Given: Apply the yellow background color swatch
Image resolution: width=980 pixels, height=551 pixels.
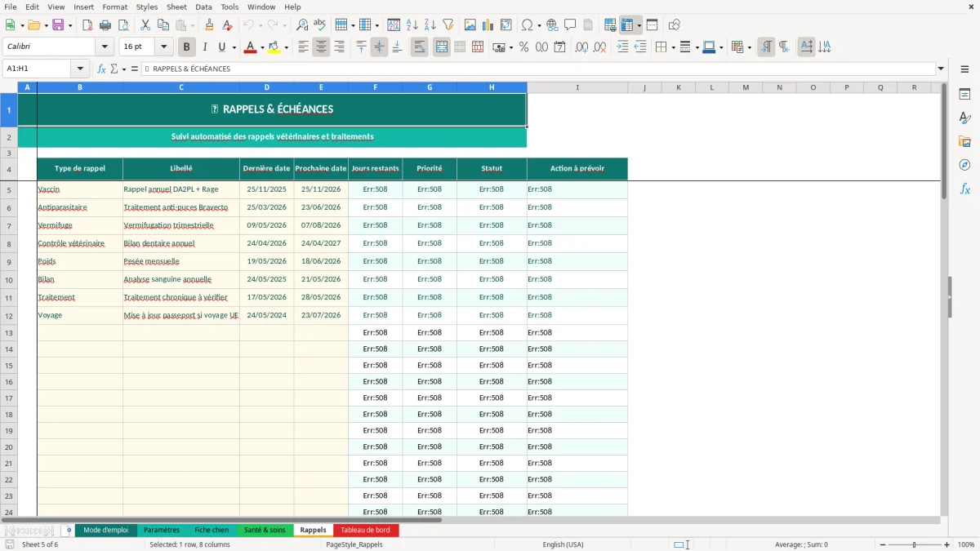Looking at the screenshot, I should coord(274,47).
